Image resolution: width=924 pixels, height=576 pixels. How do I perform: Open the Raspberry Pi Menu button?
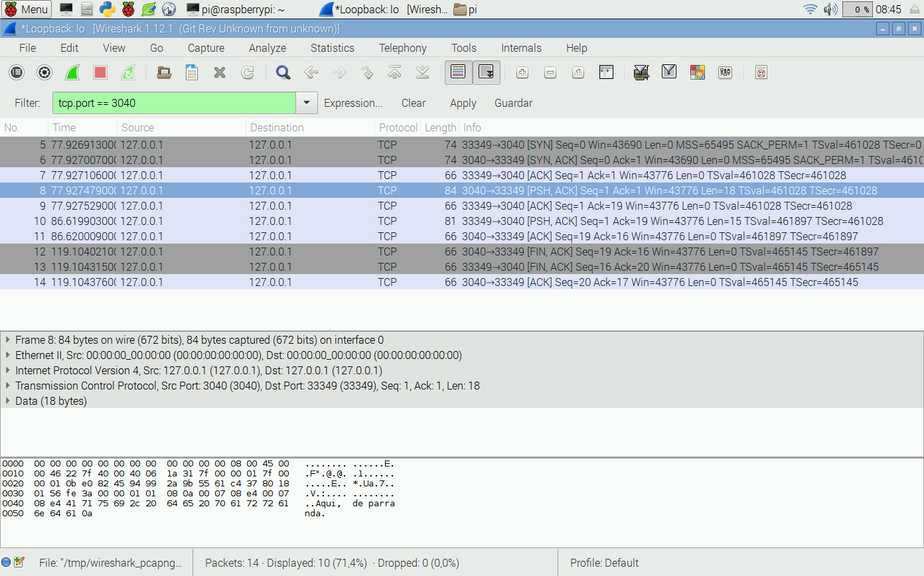[27, 9]
